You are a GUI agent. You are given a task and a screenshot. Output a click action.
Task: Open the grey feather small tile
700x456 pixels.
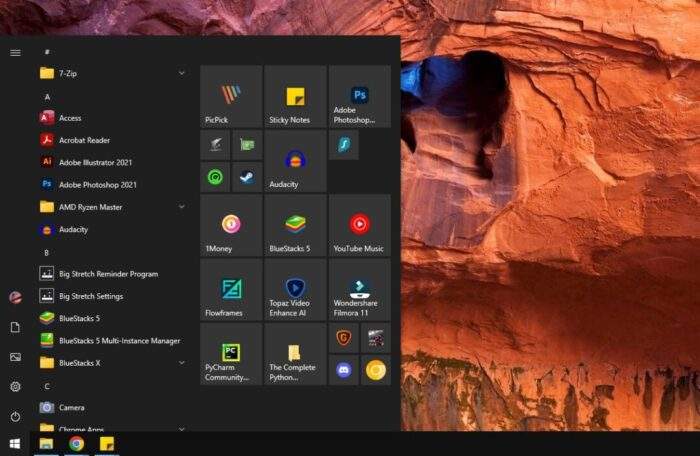point(215,145)
